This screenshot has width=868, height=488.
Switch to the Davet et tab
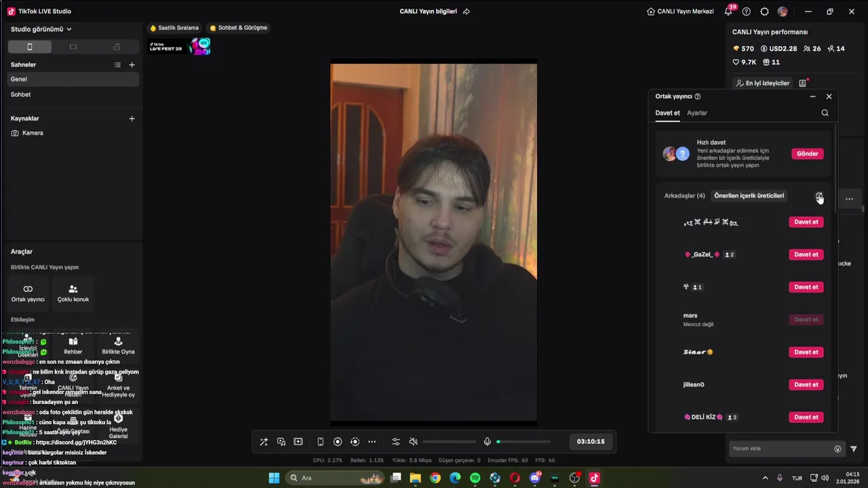(x=667, y=113)
